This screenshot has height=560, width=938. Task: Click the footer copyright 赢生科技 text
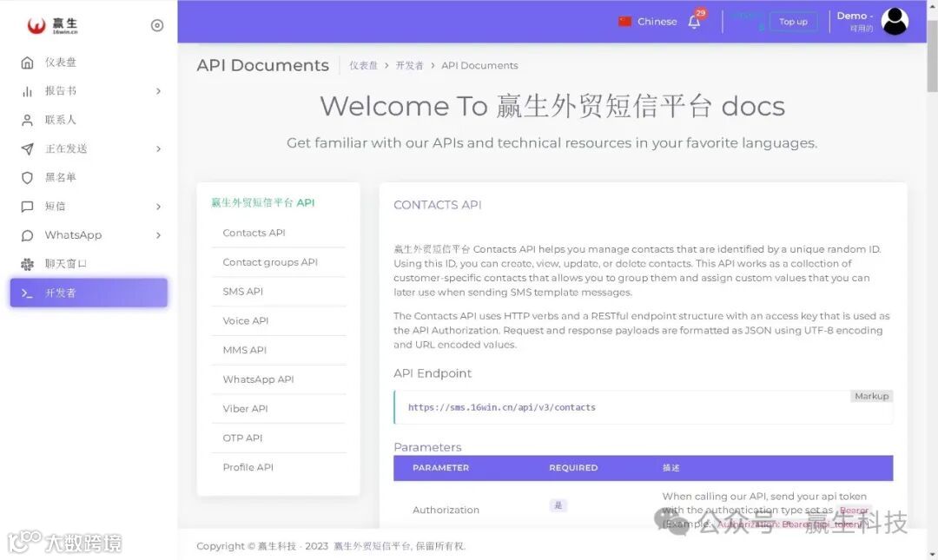277,546
